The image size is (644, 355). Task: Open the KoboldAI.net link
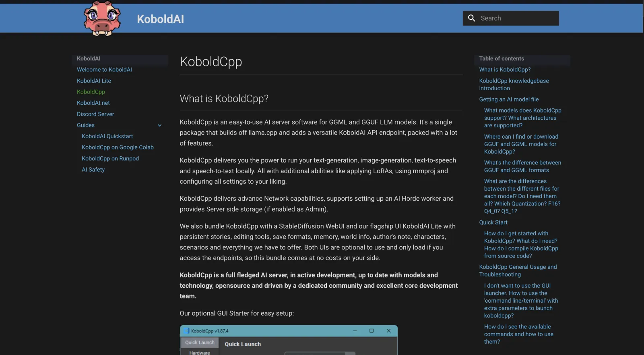tap(93, 103)
